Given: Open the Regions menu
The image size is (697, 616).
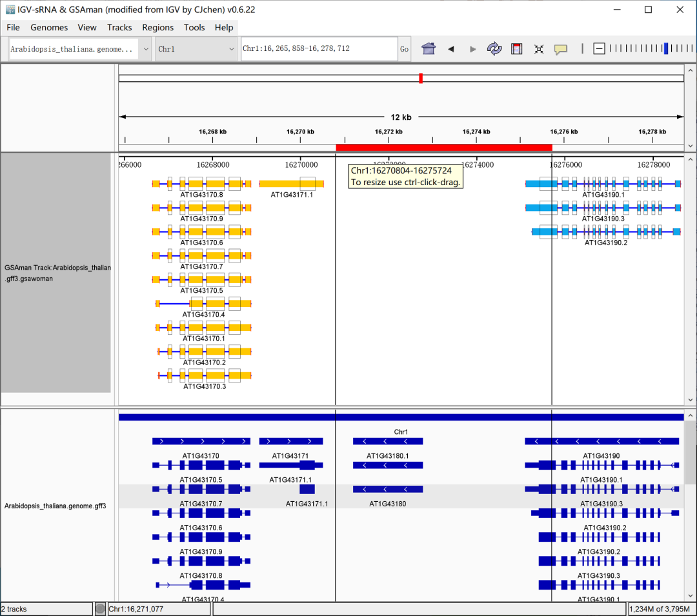Looking at the screenshot, I should 157,27.
